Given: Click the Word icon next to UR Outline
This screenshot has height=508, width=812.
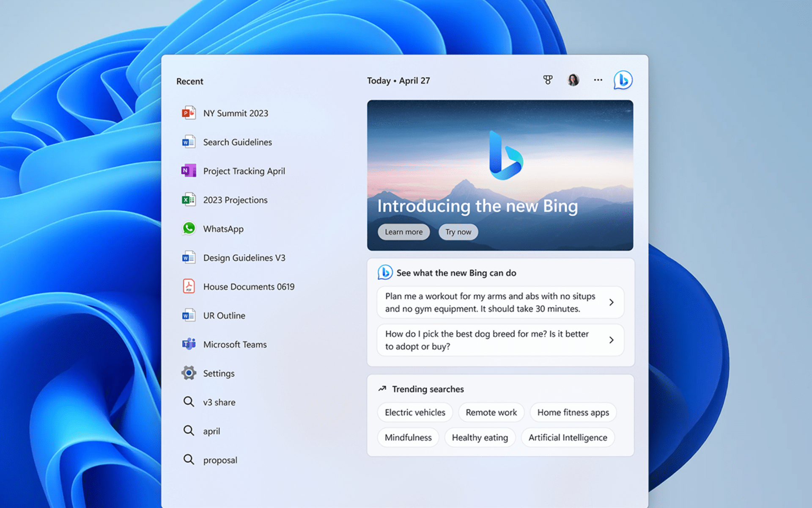Looking at the screenshot, I should [189, 315].
